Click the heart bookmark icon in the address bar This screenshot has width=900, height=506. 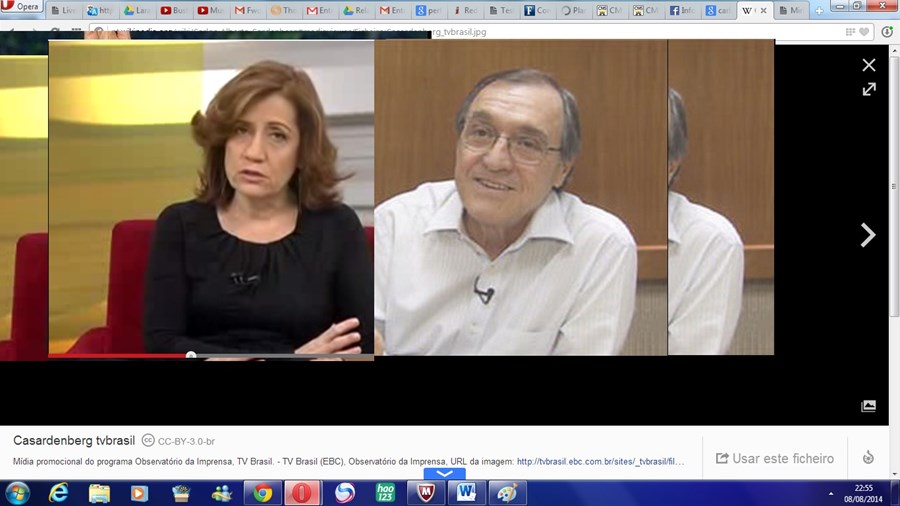pos(864,32)
